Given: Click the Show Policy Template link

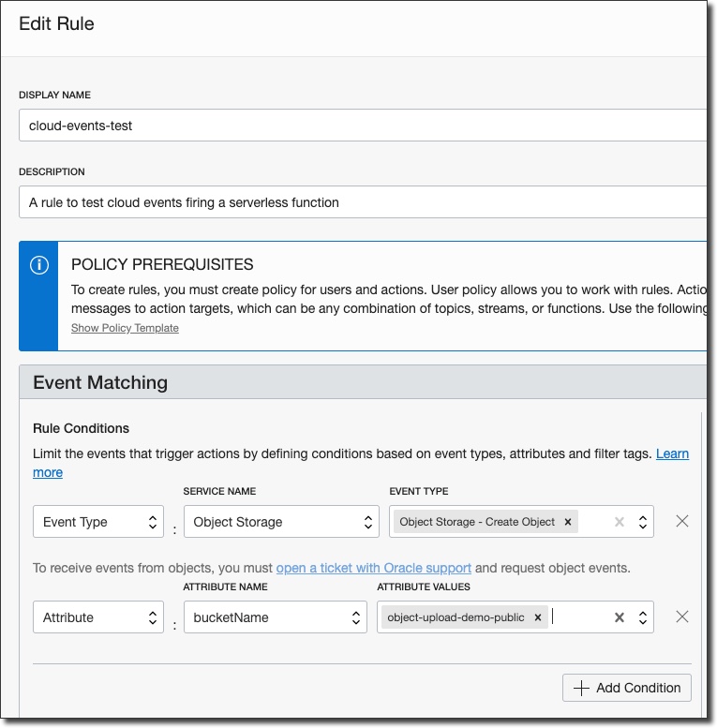Looking at the screenshot, I should coord(125,328).
